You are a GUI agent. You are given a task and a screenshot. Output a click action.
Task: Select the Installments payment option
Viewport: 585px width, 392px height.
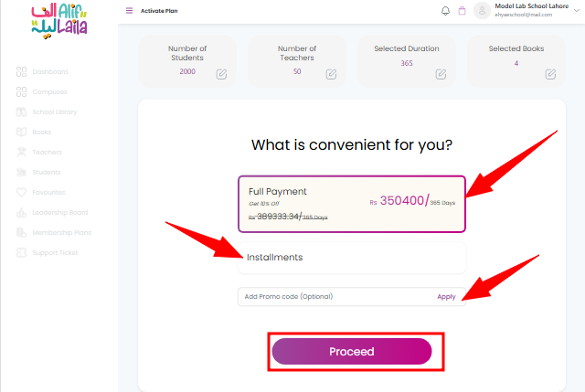352,258
